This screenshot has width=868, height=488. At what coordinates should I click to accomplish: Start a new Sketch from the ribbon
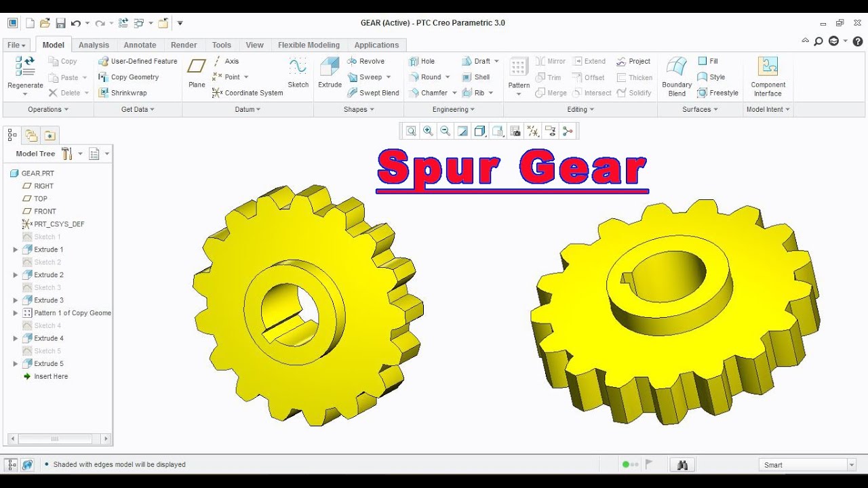click(x=298, y=73)
